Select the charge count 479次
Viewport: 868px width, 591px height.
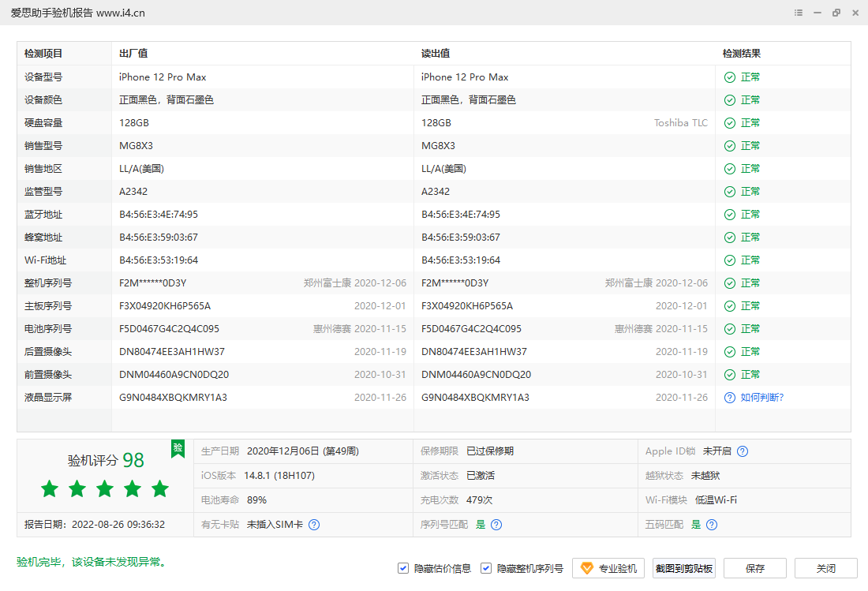[x=480, y=500]
